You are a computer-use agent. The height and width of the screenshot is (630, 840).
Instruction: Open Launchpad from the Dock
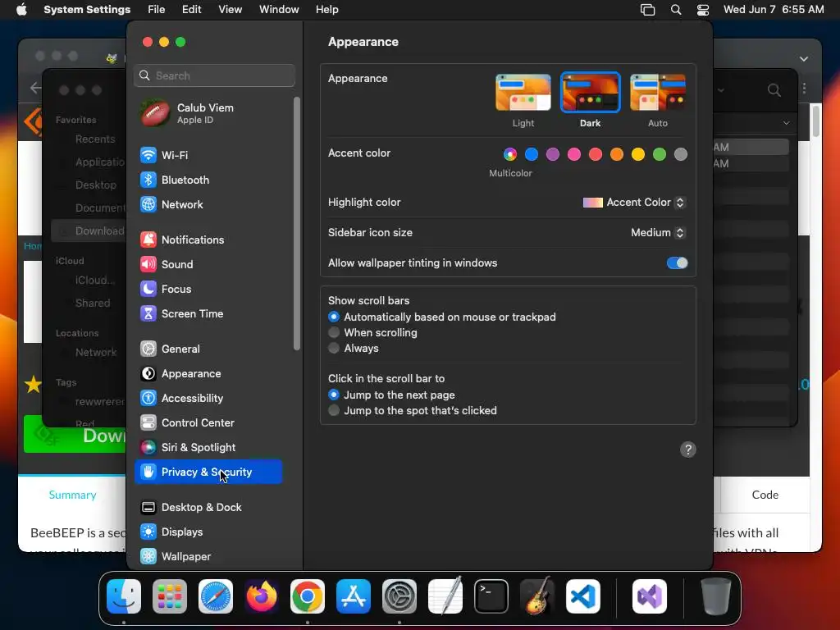170,596
